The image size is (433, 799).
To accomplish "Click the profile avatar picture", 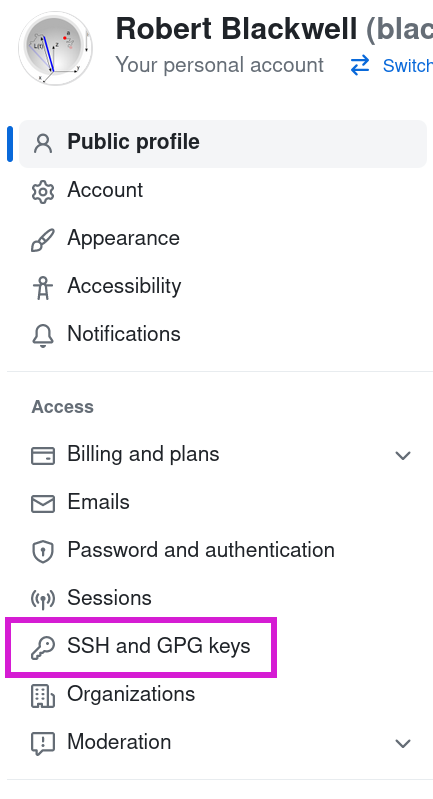I will 55,48.
